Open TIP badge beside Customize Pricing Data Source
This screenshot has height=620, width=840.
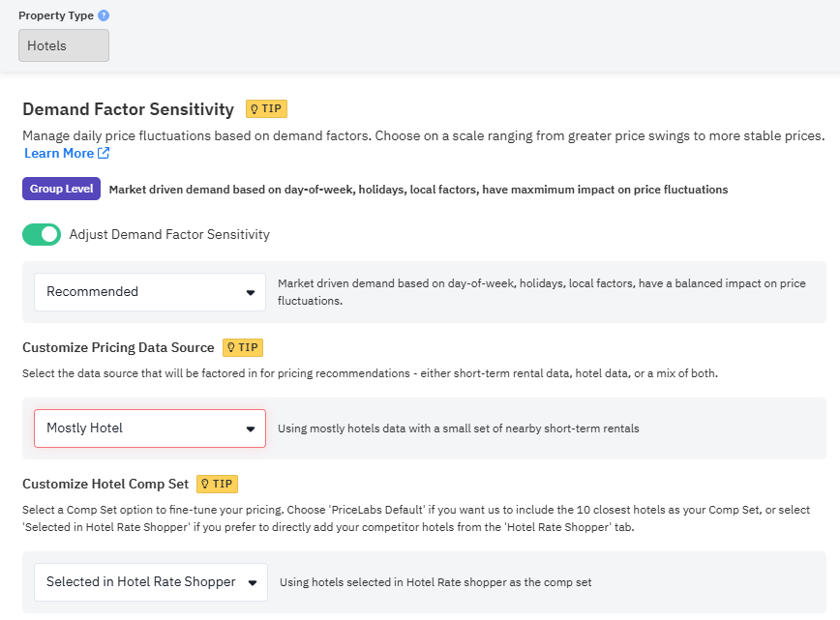(x=243, y=347)
